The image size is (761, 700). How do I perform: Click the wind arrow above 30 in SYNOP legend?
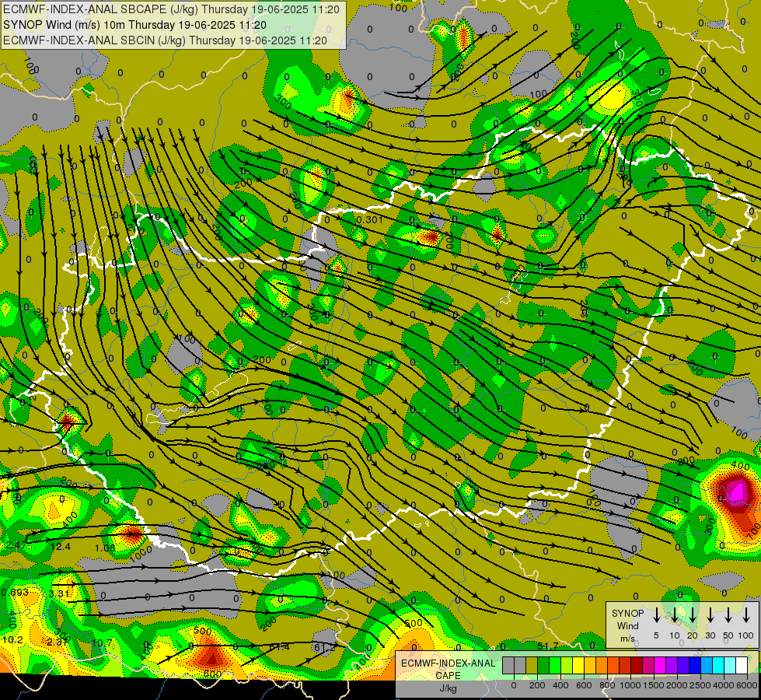(x=710, y=615)
